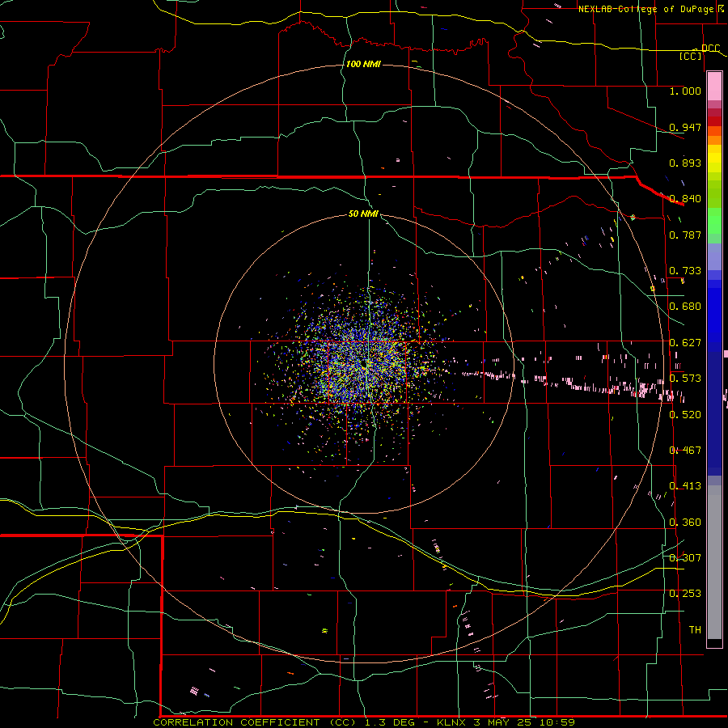The height and width of the screenshot is (728, 728).
Task: Click the 0.787 color scale label
Action: click(x=685, y=235)
